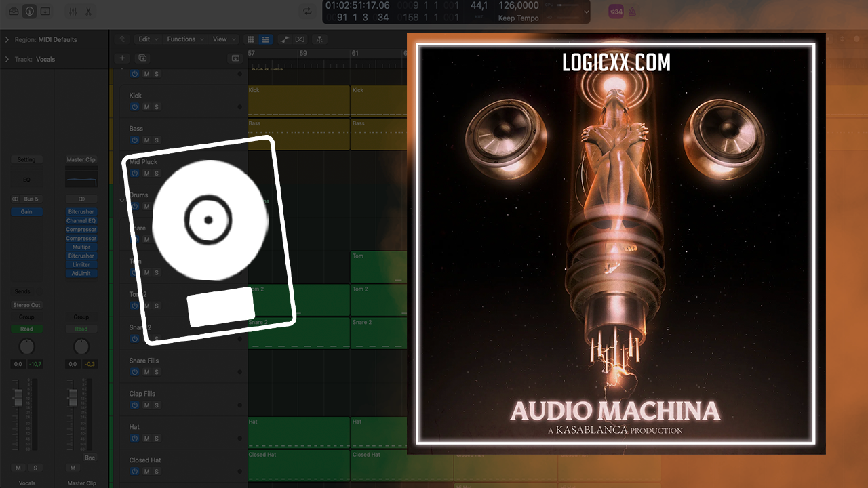
Task: Click the Vocals pan knob
Action: (x=26, y=347)
